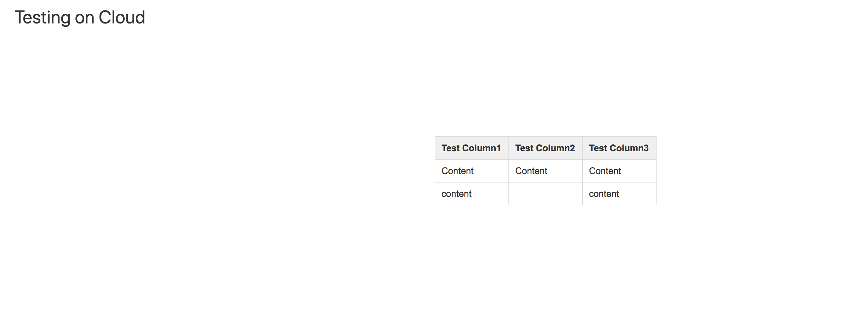Click lowercase content cell in first column

[x=472, y=194]
